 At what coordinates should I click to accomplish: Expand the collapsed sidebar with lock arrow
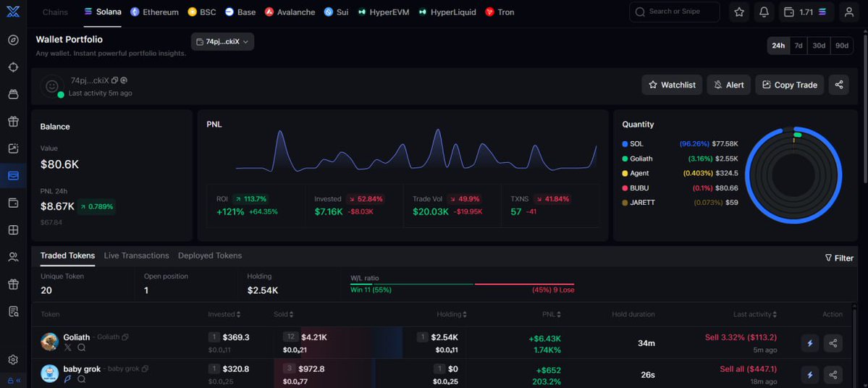[x=13, y=380]
